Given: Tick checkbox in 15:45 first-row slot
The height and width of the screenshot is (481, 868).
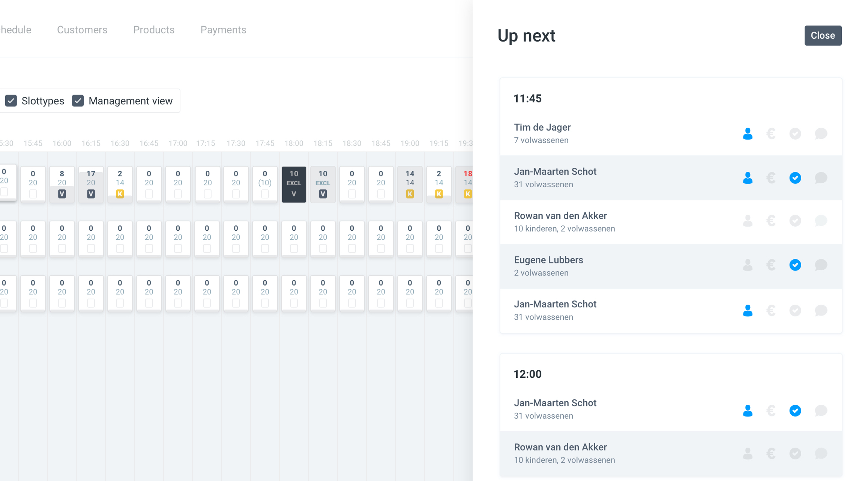Looking at the screenshot, I should 33,194.
